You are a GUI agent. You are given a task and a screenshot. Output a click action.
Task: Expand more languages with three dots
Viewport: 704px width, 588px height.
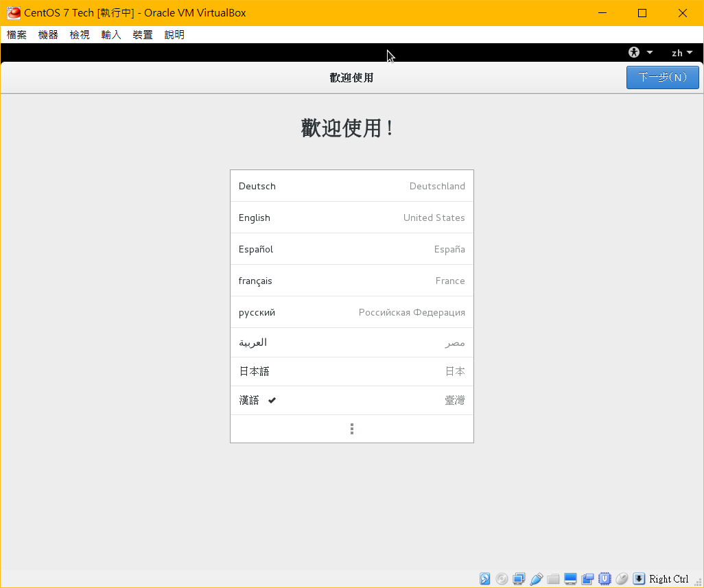tap(351, 429)
